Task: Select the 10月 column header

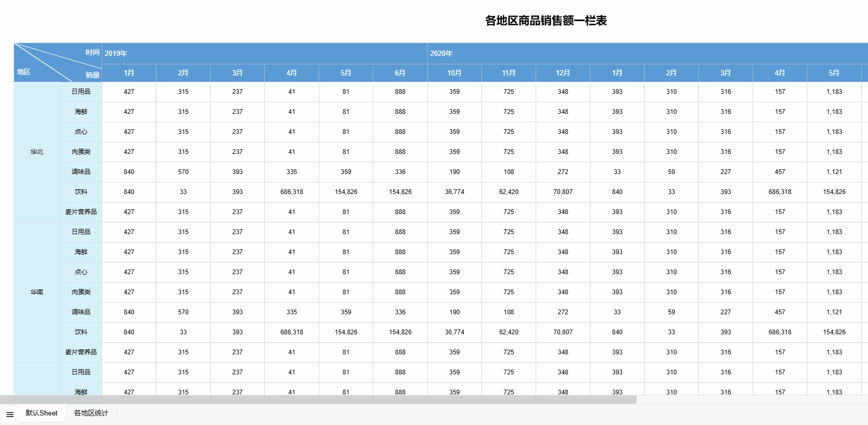Action: click(455, 73)
